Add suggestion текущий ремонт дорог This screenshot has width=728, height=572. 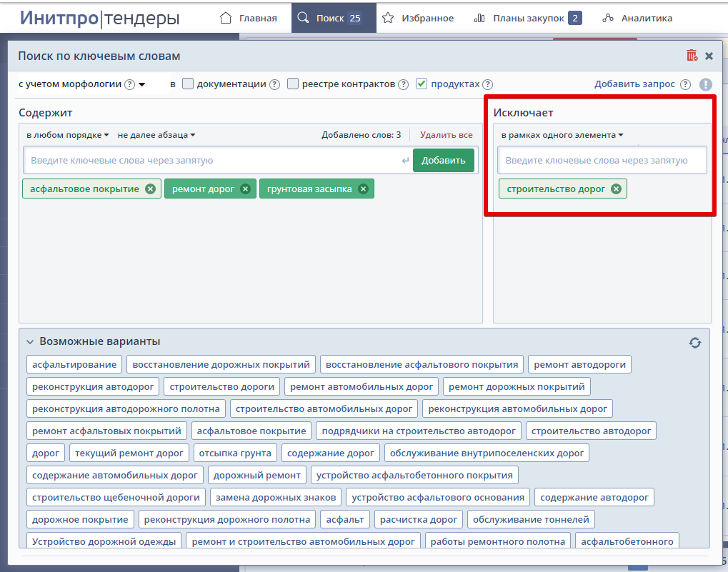click(x=129, y=453)
